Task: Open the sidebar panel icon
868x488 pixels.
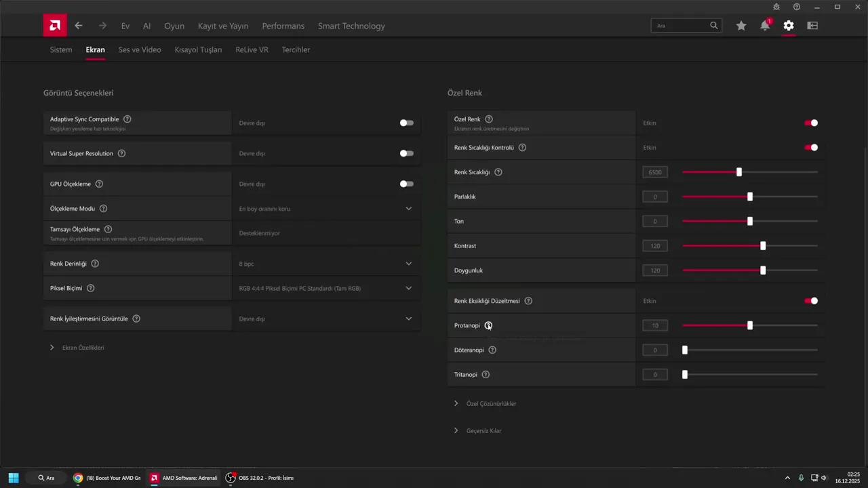Action: 812,26
